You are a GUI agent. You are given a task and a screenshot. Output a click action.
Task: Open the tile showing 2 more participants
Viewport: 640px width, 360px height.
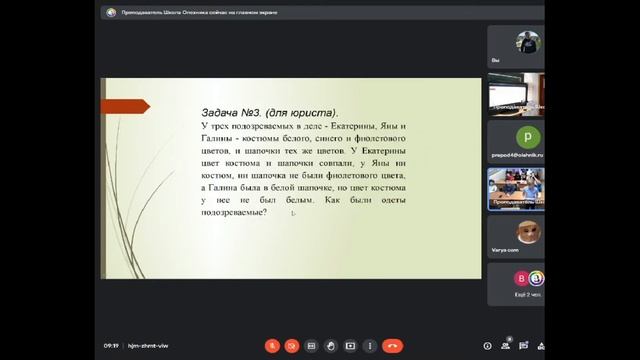(x=516, y=284)
